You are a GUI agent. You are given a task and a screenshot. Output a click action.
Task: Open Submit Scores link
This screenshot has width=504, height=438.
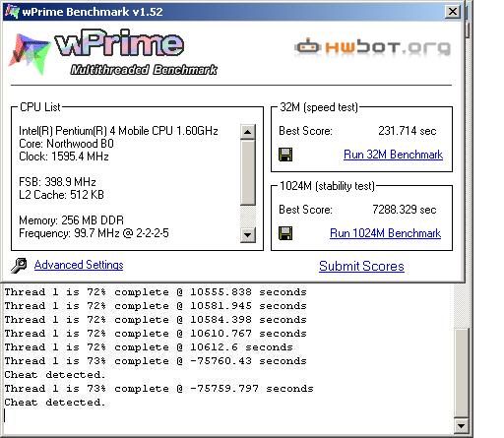361,266
